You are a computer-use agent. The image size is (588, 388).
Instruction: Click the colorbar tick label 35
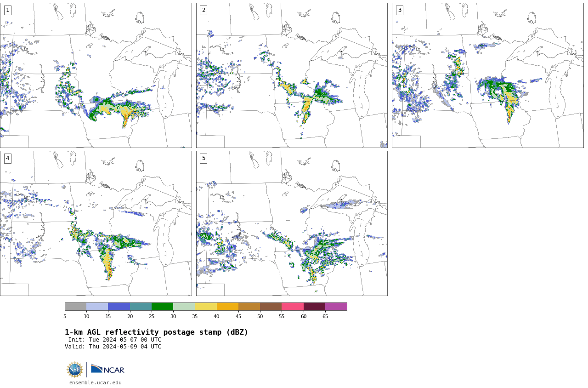[x=195, y=316]
